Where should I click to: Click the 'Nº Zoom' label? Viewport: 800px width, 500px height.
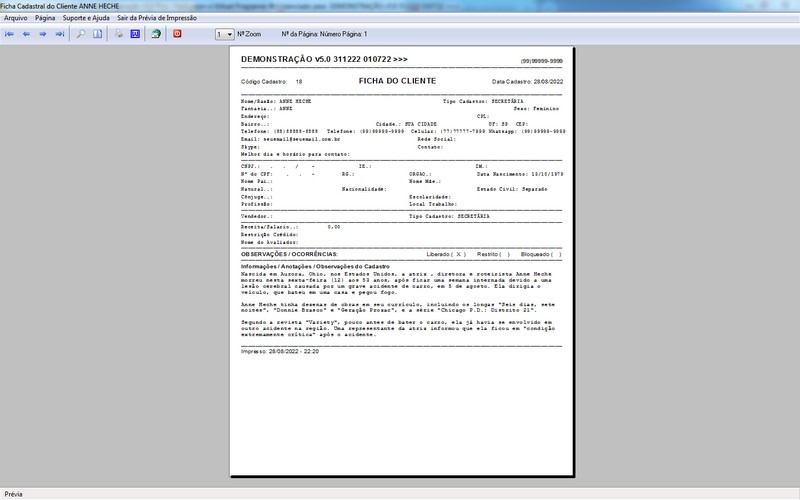pos(249,34)
